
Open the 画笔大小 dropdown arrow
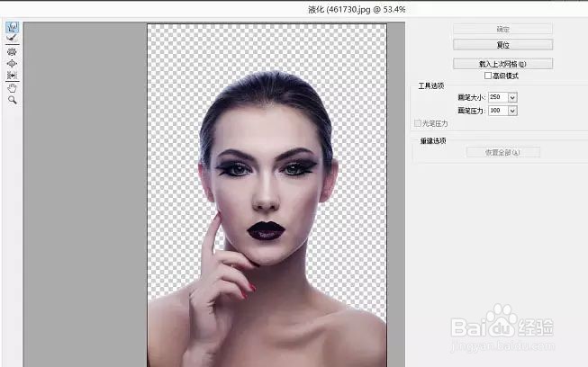click(512, 97)
